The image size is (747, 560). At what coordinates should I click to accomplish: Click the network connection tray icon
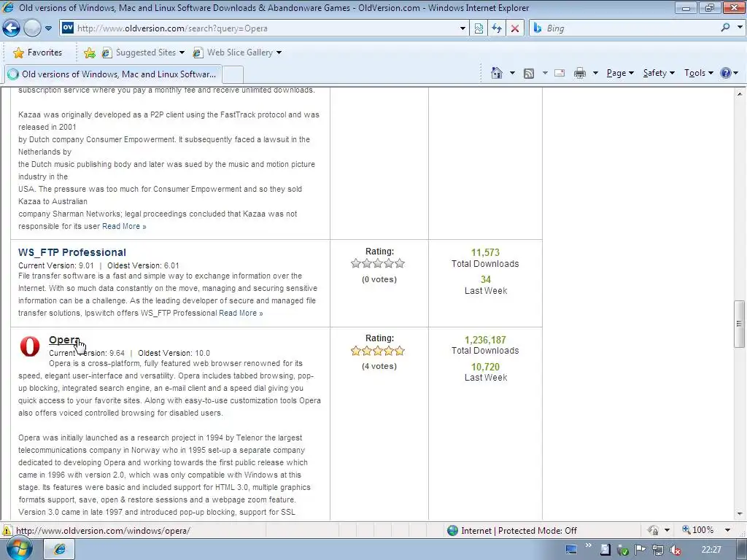(x=658, y=550)
